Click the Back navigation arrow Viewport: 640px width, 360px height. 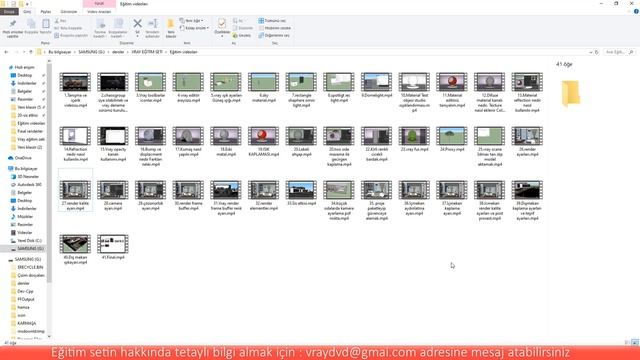point(6,52)
